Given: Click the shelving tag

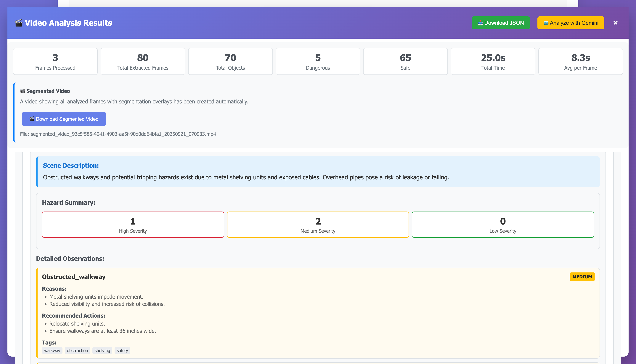Looking at the screenshot, I should click(102, 350).
